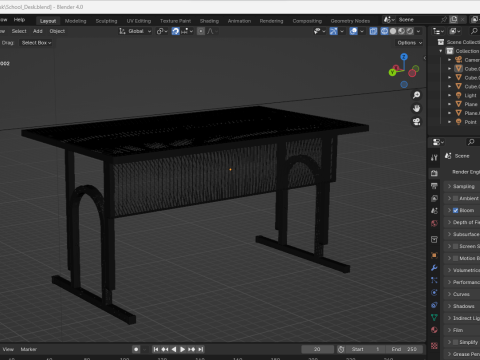Switch to the Sculpting workspace tab
480x360 pixels.
(x=106, y=21)
